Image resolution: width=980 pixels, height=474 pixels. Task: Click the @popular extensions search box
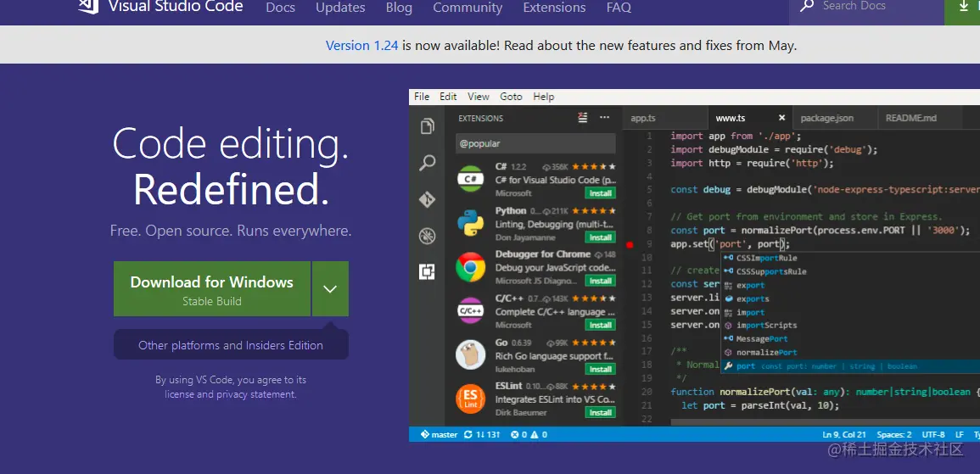pyautogui.click(x=535, y=143)
